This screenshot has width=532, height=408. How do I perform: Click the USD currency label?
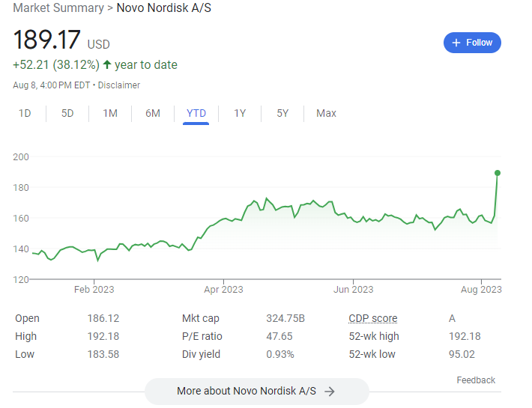(99, 44)
